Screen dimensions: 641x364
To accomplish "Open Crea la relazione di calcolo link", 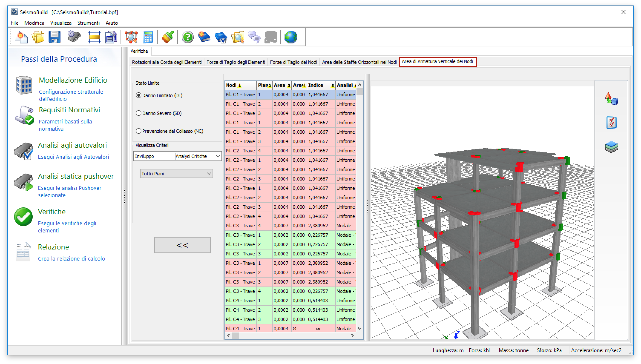I will [x=72, y=258].
